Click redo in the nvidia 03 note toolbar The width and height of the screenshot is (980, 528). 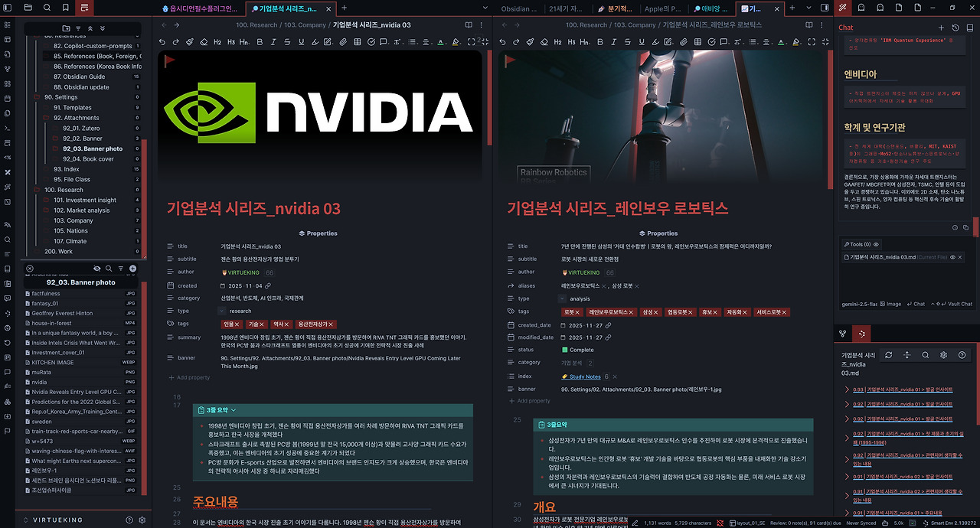pos(176,41)
